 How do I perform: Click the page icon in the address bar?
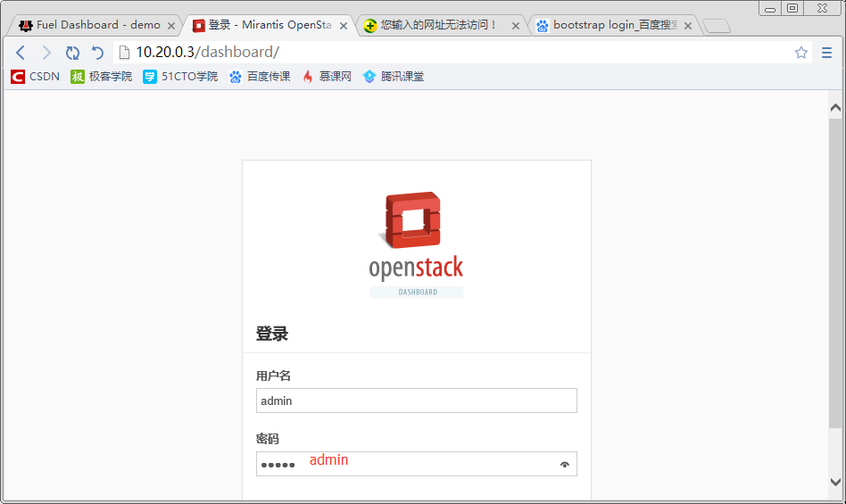click(125, 53)
